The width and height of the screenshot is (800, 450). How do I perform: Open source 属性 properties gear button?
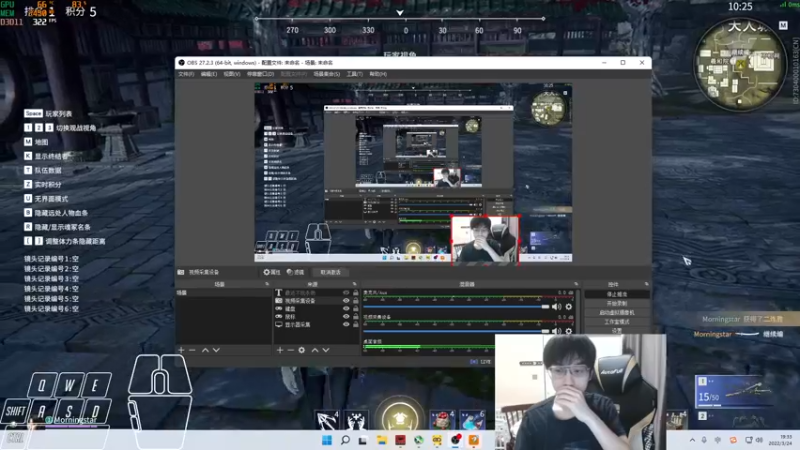[x=272, y=272]
